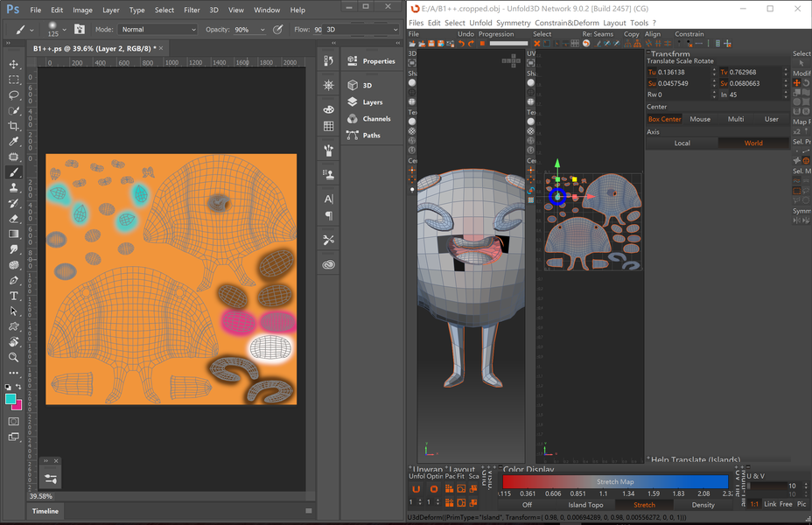Click the Redo arrow in Unfold3D

tap(471, 44)
